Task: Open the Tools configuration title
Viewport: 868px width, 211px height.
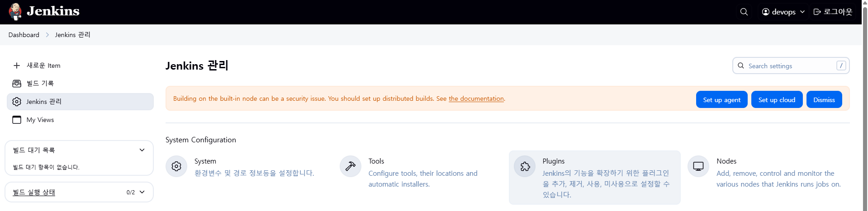Action: click(x=376, y=161)
